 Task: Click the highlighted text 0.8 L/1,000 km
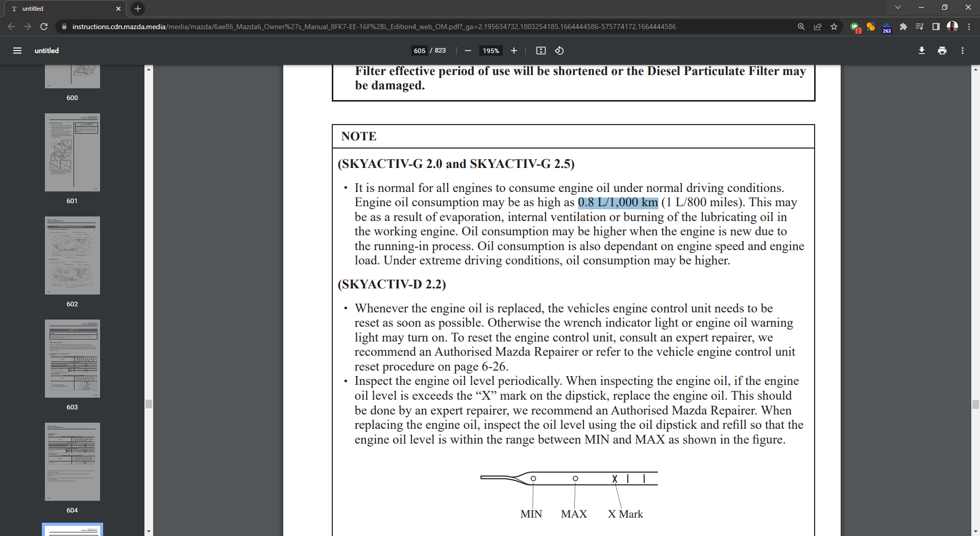tap(618, 203)
